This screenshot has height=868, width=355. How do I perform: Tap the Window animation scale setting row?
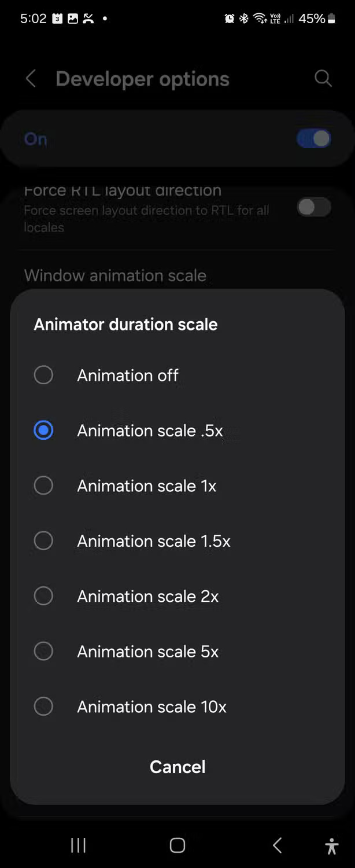point(115,275)
